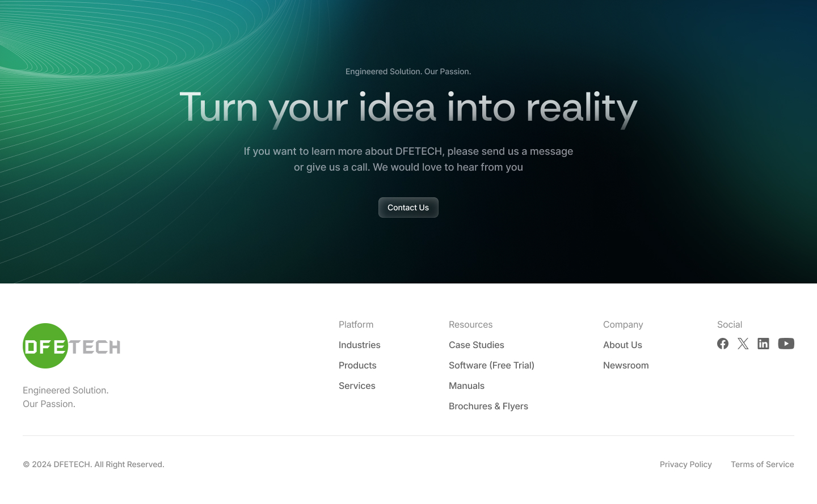Screen dimensions: 817x504
Task: Open the Services footer link
Action: (x=357, y=386)
